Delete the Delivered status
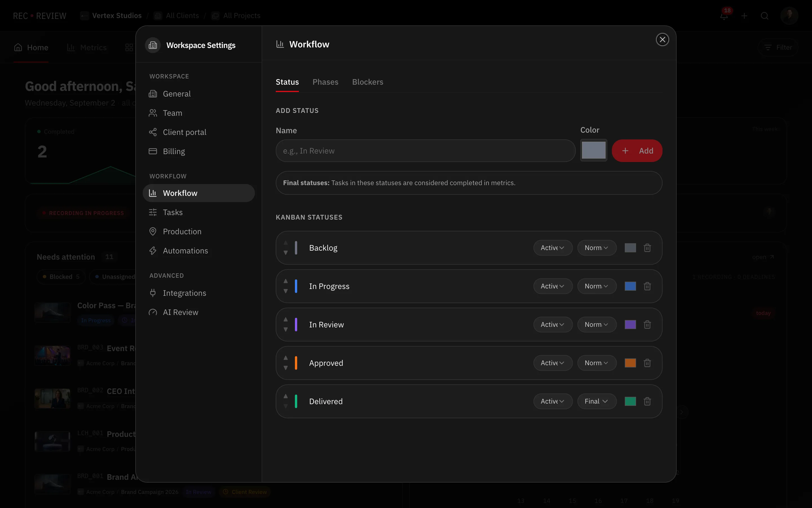This screenshot has width=812, height=508. (x=647, y=402)
